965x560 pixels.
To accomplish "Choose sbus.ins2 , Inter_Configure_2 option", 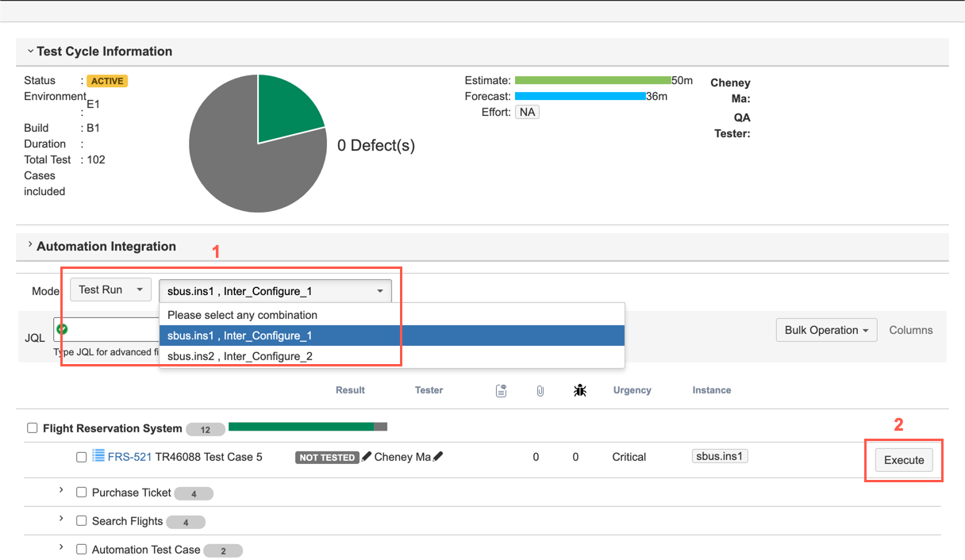I will 240,356.
